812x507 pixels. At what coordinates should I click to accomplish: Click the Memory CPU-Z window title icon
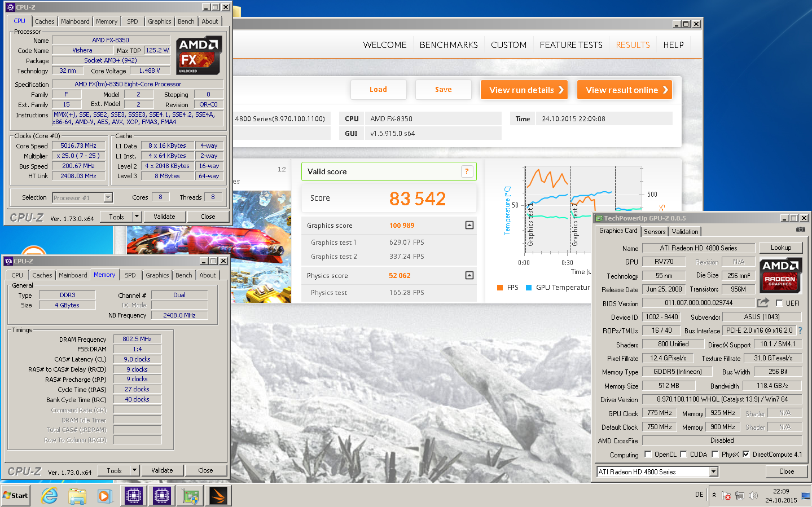8,261
